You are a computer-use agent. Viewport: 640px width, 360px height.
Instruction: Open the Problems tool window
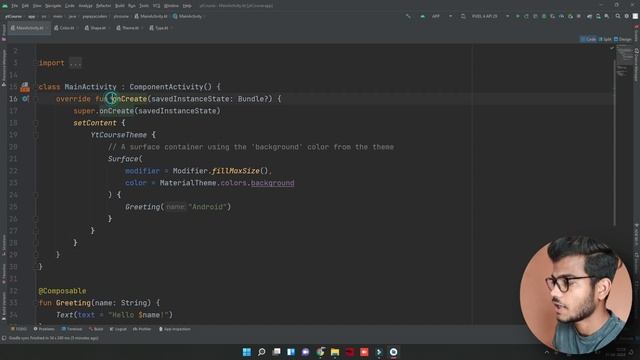(x=44, y=329)
